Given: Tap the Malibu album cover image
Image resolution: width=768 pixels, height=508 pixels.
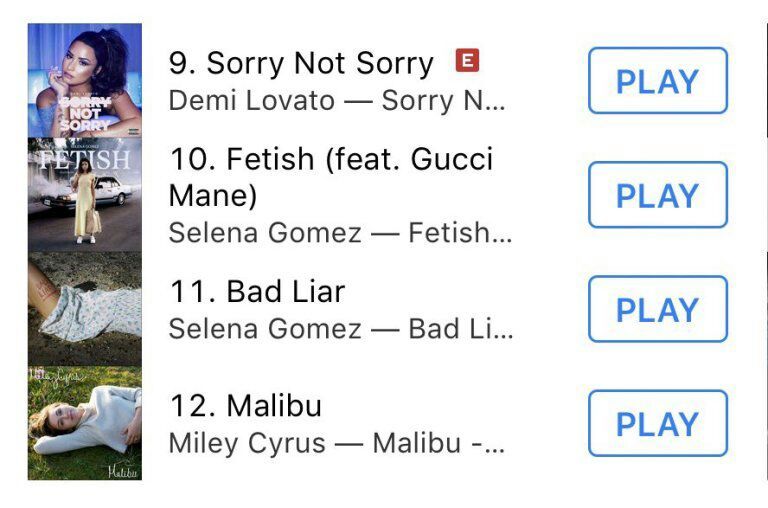Looking at the screenshot, I should click(85, 423).
